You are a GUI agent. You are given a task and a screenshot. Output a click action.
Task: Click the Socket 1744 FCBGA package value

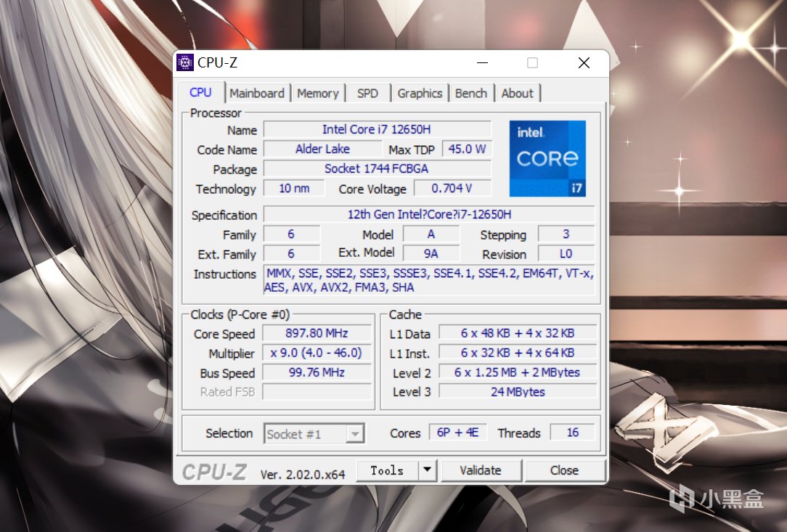click(x=377, y=168)
